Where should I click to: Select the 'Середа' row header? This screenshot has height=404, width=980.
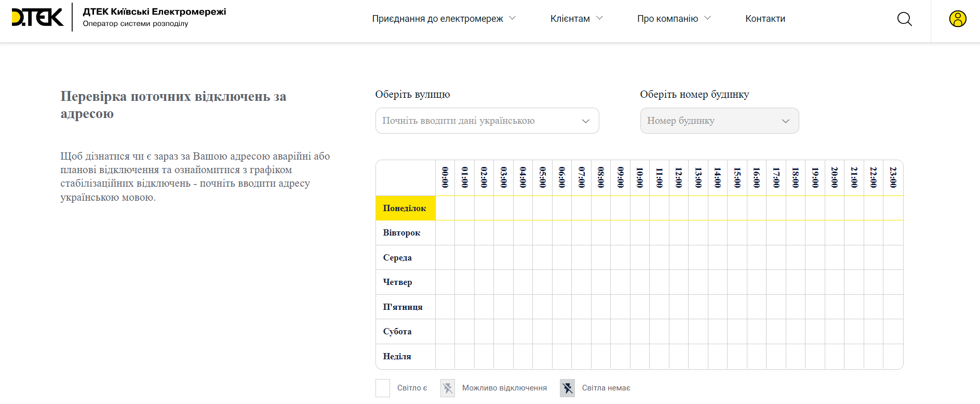pos(405,257)
